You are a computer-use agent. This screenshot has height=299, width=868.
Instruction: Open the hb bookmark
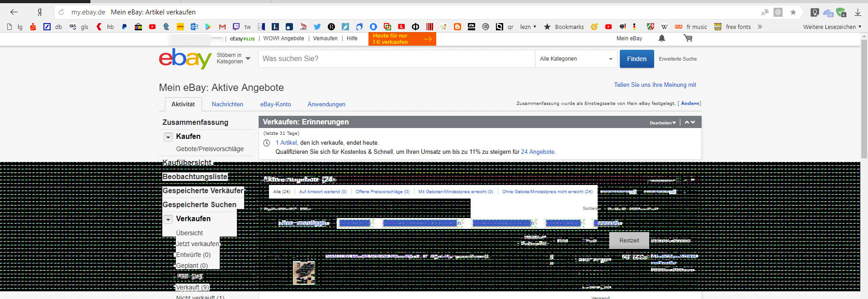(x=105, y=27)
